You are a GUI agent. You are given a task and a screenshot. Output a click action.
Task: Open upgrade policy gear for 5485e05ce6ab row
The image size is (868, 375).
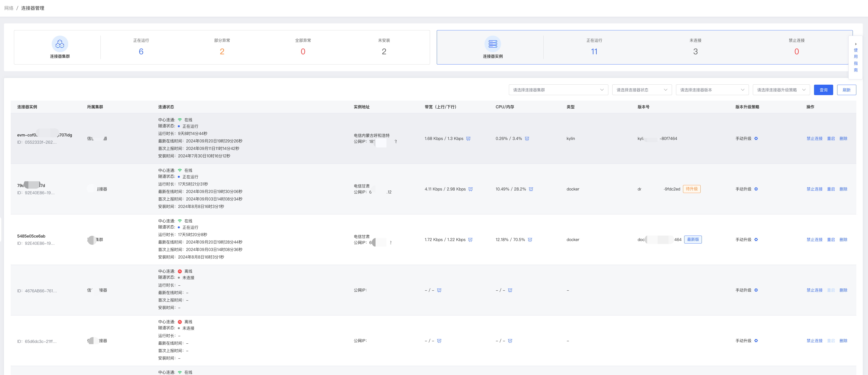click(756, 240)
